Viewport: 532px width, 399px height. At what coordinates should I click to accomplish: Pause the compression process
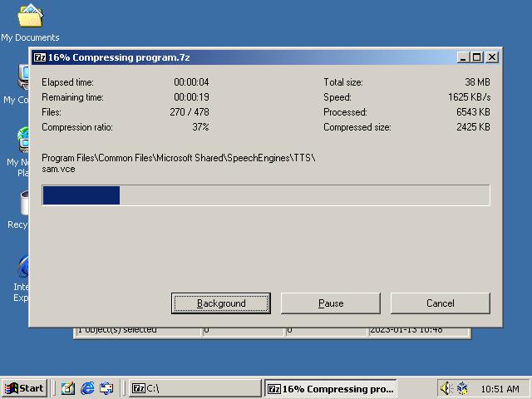click(x=331, y=303)
